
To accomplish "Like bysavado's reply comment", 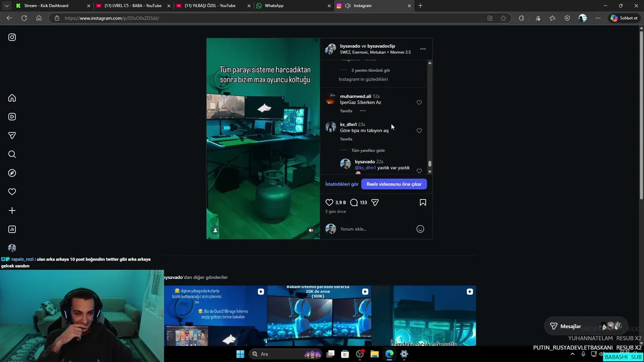I will (x=419, y=171).
